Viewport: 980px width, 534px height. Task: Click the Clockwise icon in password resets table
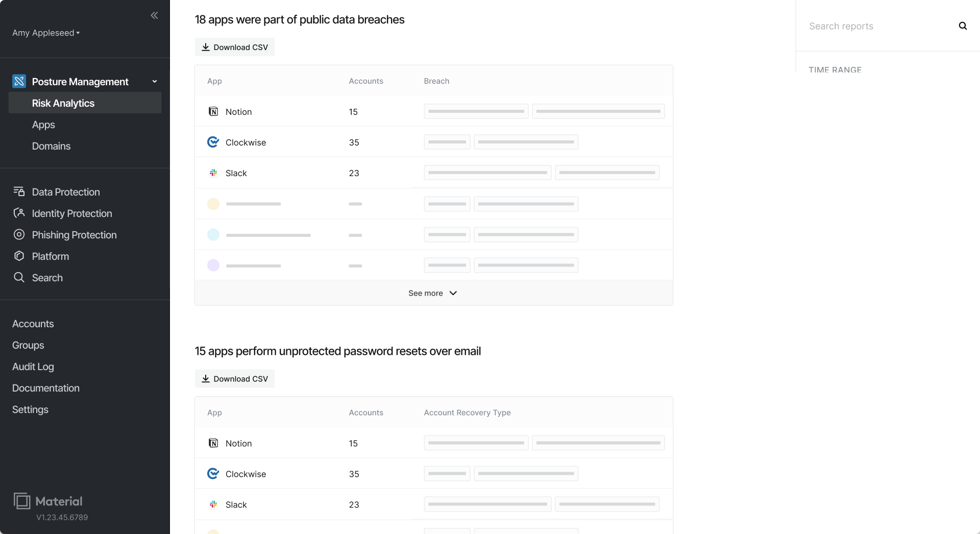[213, 474]
